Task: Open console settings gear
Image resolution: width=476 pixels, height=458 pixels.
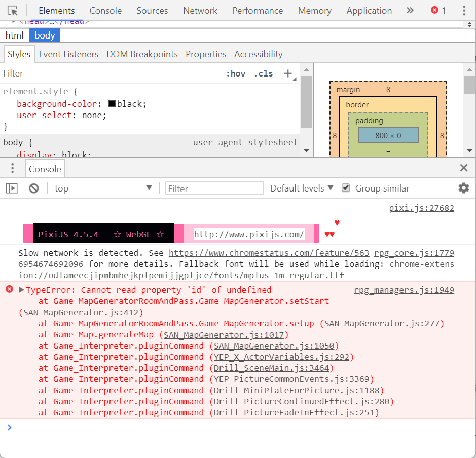Action: tap(463, 188)
